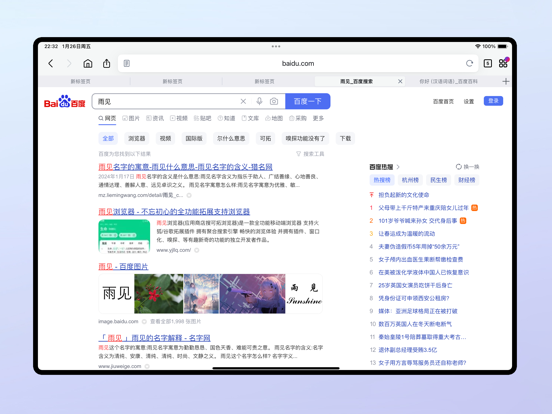Select the 贴吧 search category
The width and height of the screenshot is (552, 414).
(x=202, y=118)
